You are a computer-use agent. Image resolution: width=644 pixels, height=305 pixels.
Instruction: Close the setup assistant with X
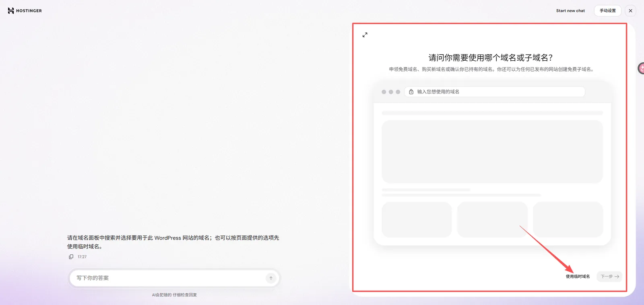click(630, 11)
